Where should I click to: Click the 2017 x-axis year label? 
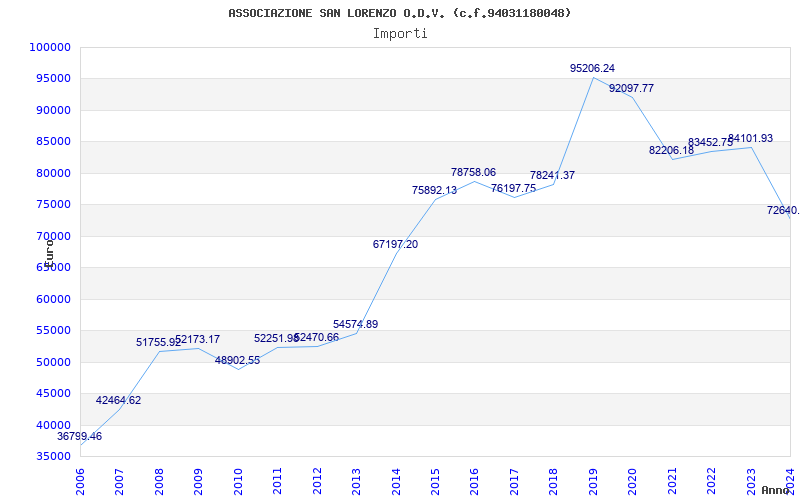click(x=514, y=480)
